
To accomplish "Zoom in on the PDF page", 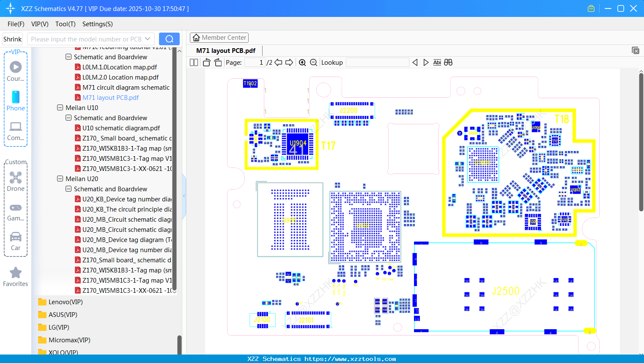I will pyautogui.click(x=302, y=62).
